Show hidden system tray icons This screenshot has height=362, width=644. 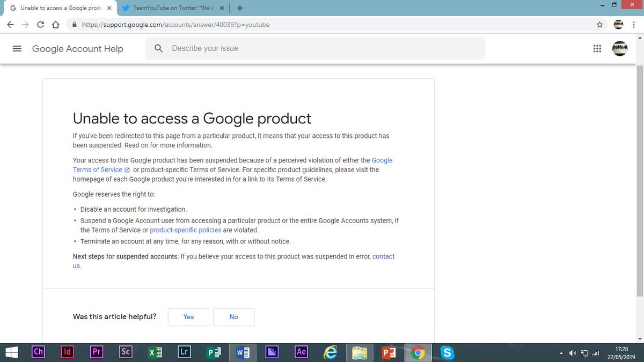click(562, 353)
